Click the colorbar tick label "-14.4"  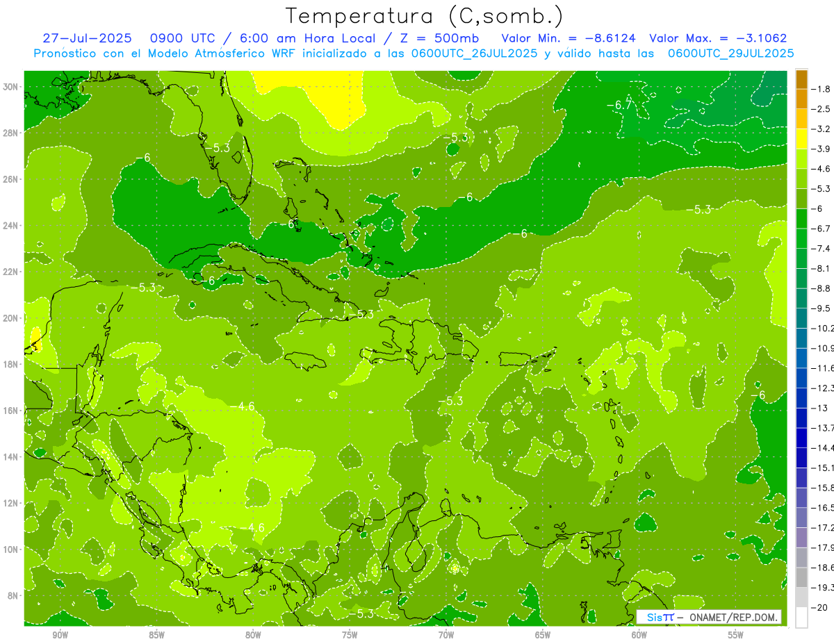click(822, 447)
